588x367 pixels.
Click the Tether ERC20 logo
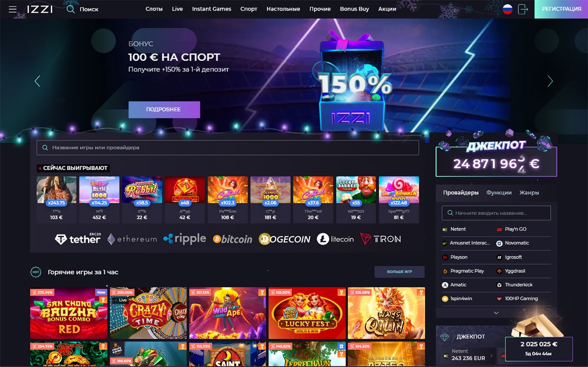coord(77,238)
